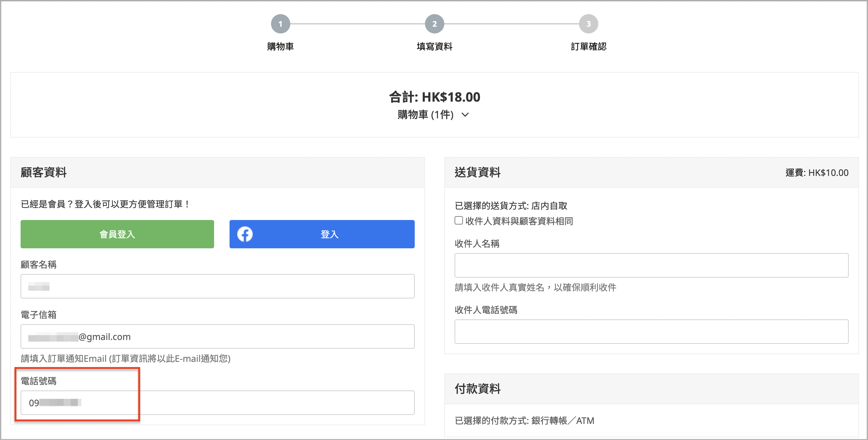This screenshot has width=868, height=440.
Task: Click 已經是會員？登入後可以更方便管理訂單 text
Action: [x=105, y=204]
